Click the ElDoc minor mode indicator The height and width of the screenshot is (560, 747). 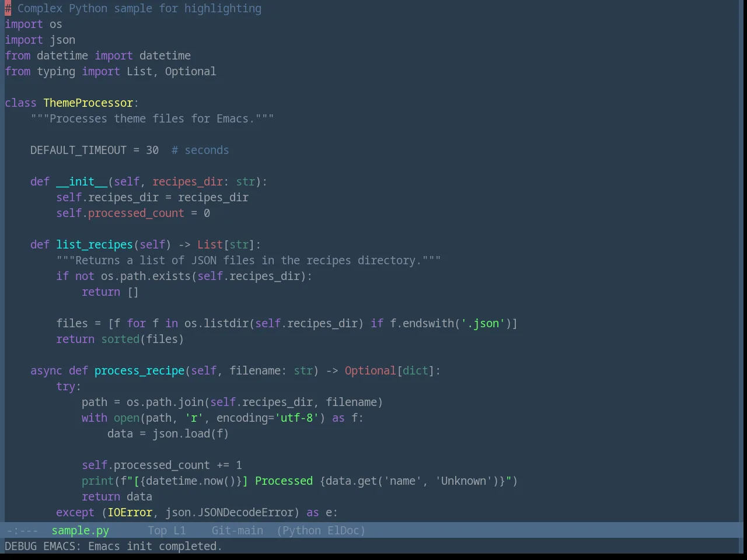(x=344, y=530)
